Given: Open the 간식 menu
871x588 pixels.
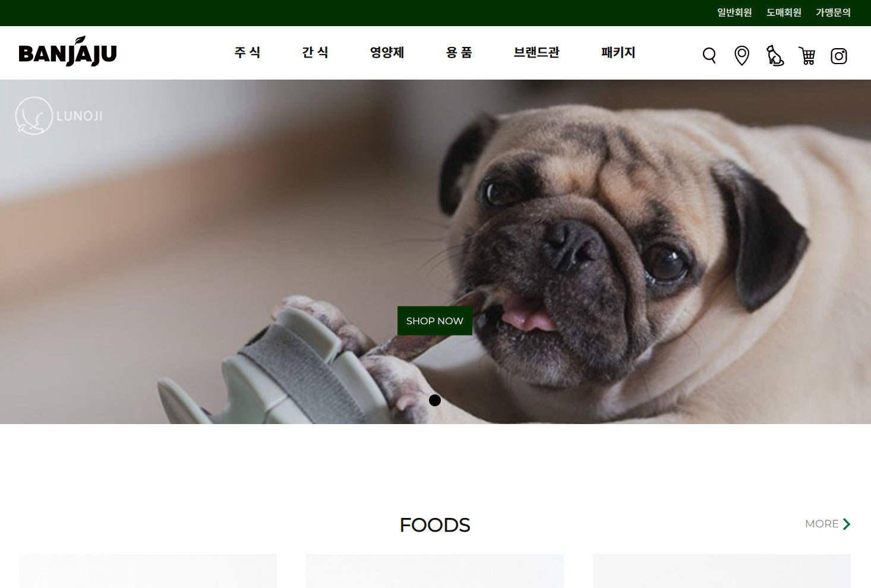Looking at the screenshot, I should 315,52.
